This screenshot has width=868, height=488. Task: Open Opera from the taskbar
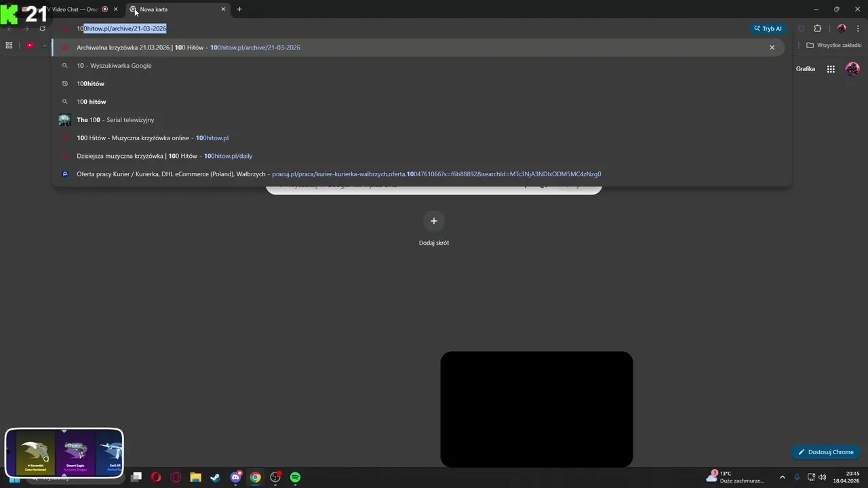(156, 477)
